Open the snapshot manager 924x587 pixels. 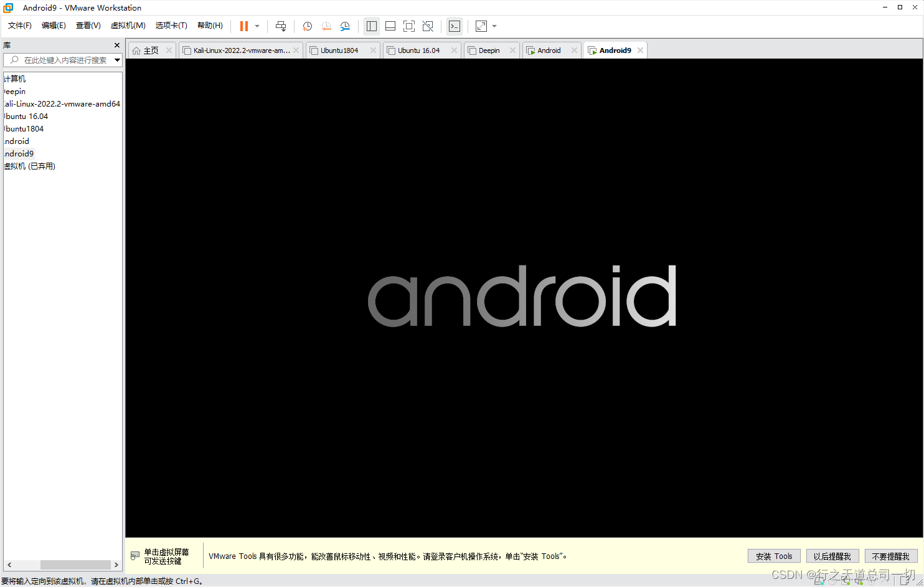click(x=345, y=26)
